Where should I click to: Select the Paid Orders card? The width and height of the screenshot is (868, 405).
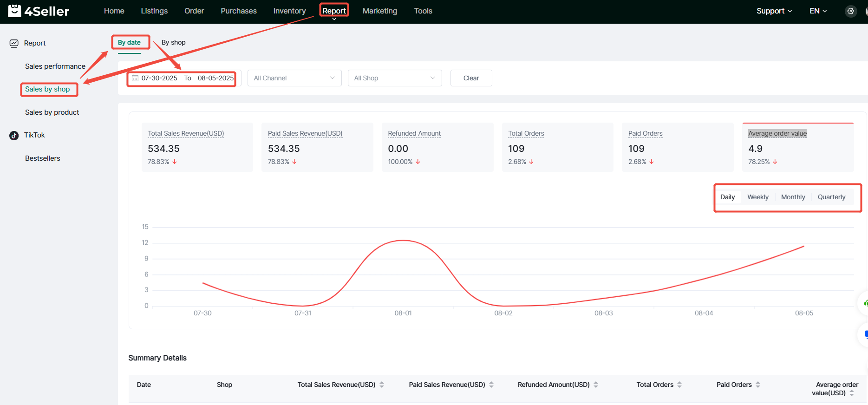pyautogui.click(x=678, y=147)
